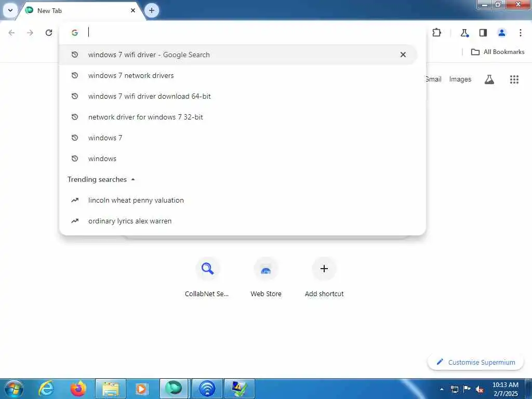The height and width of the screenshot is (399, 532).
Task: Select 'network driver for windows 7 32-bit' suggestion
Action: [238, 117]
